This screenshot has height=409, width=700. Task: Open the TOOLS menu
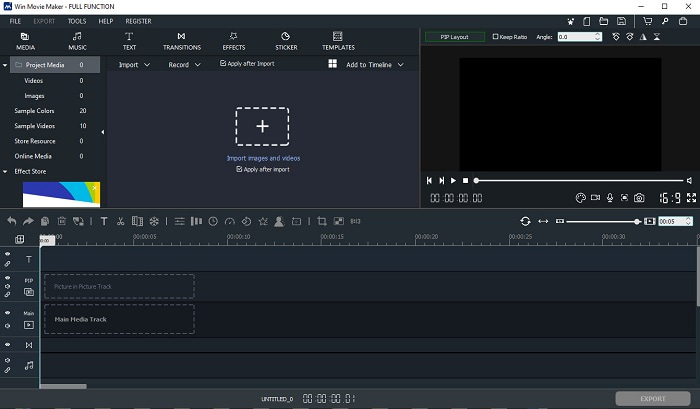pos(77,21)
